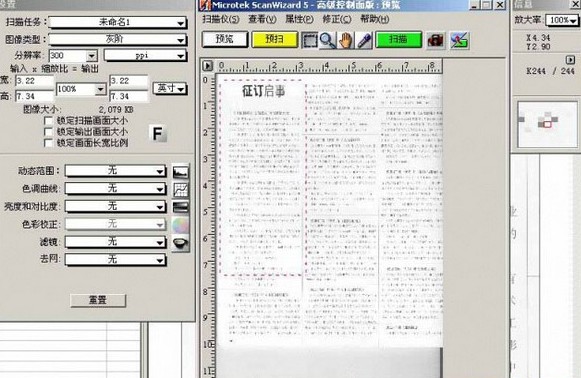Click the 重置 reset button

pos(98,300)
